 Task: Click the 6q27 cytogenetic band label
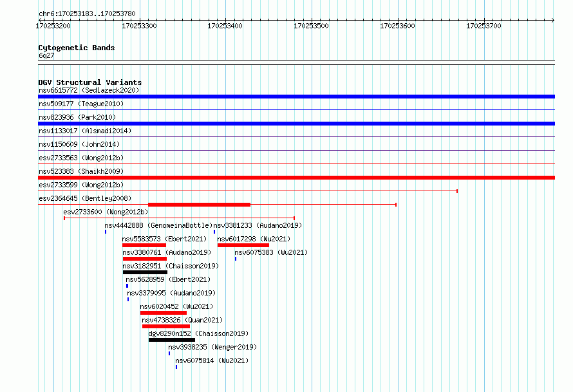46,55
